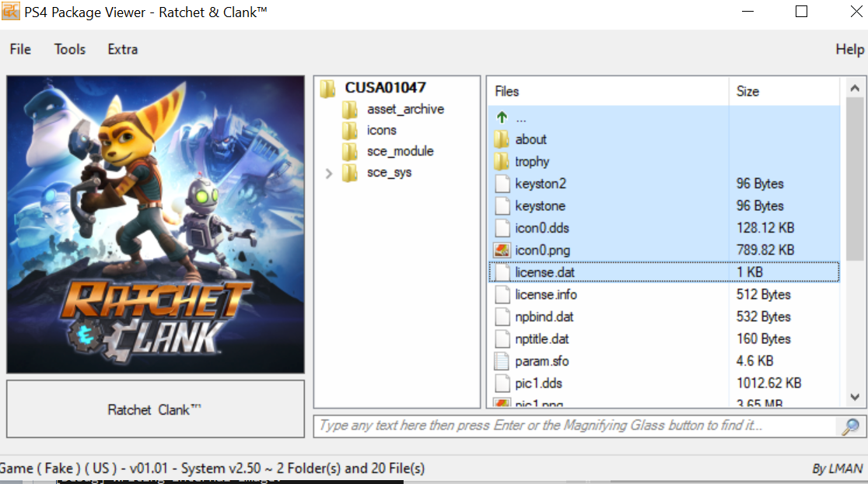This screenshot has height=484, width=868.
Task: Select param.sfo file name
Action: click(x=542, y=360)
